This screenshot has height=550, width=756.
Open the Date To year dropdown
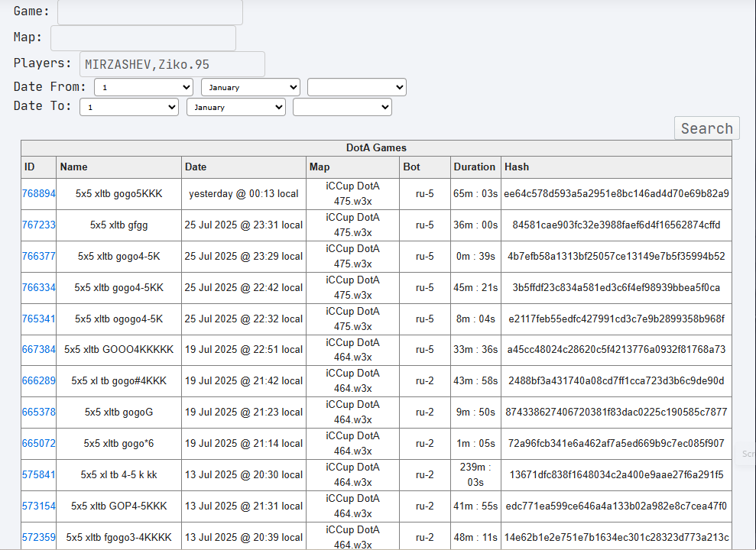(342, 107)
